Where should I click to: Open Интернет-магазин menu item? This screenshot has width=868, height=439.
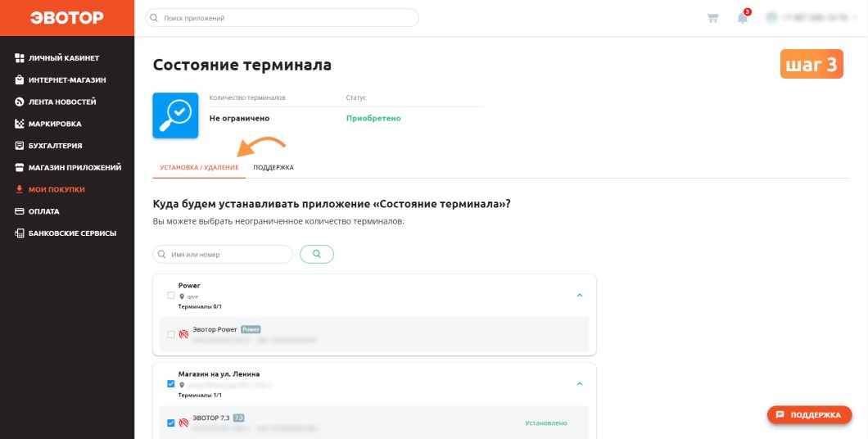tap(67, 79)
